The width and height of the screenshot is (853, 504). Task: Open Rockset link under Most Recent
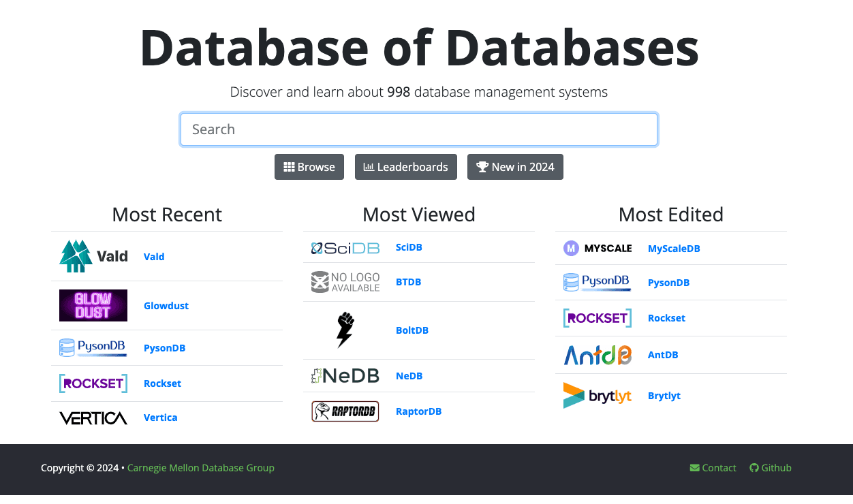[x=162, y=383]
